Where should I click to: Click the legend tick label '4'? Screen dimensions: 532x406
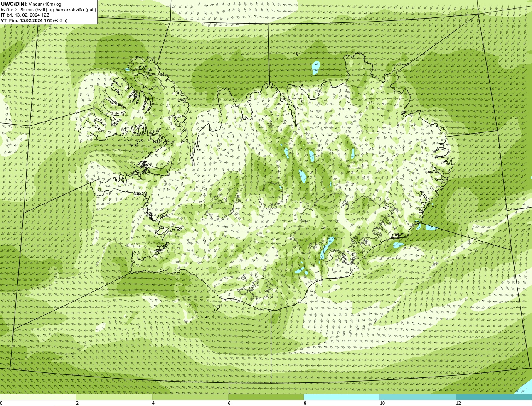[153, 403]
